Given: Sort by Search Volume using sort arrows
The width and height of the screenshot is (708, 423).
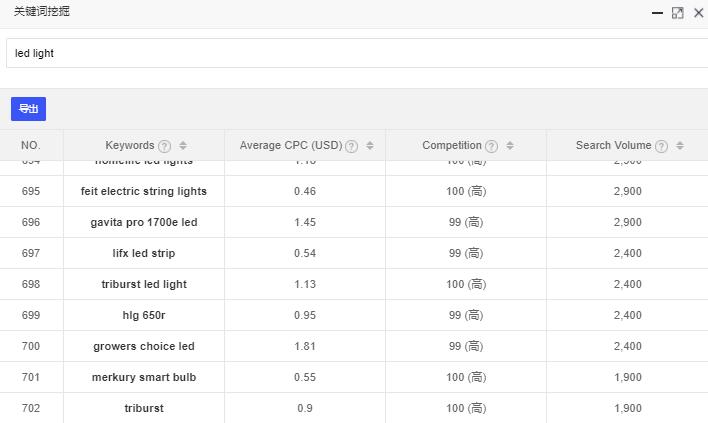Looking at the screenshot, I should [680, 146].
